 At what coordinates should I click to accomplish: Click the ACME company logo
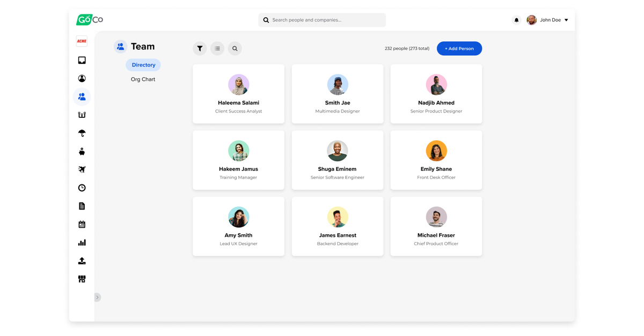pos(82,40)
